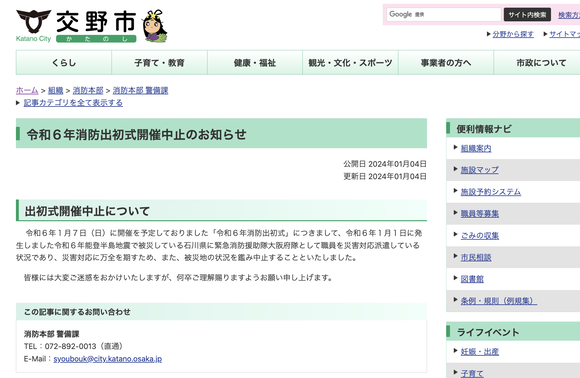This screenshot has width=580, height=378.
Task: Click the syoubouk@city.katano.osaka.jp email link
Action: point(108,359)
